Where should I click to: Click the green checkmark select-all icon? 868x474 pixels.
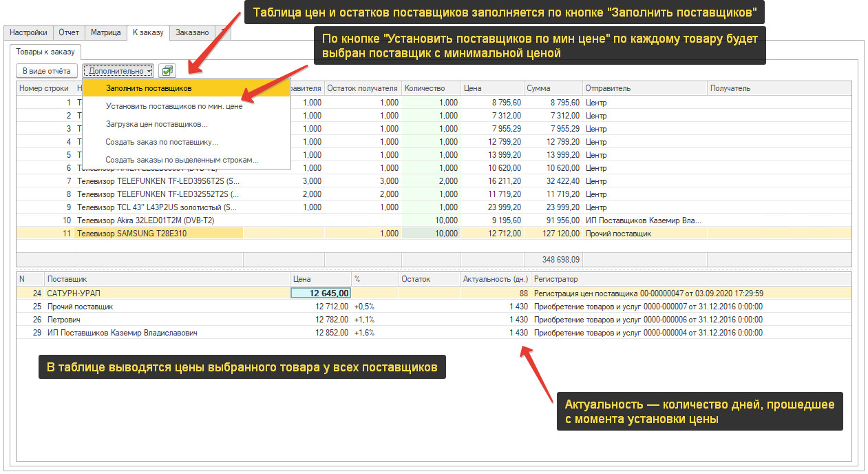click(x=167, y=70)
